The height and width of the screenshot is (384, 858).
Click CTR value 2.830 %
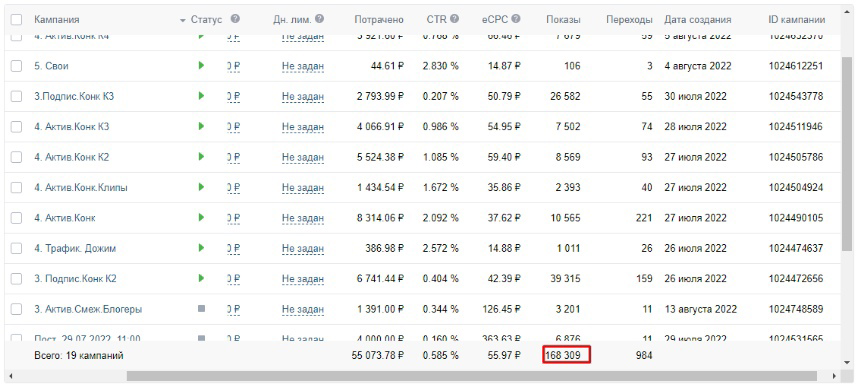[440, 66]
